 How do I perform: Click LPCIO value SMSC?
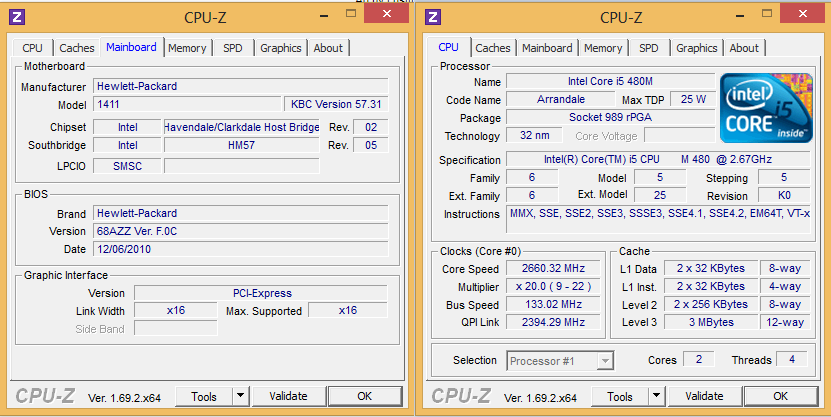[x=127, y=166]
